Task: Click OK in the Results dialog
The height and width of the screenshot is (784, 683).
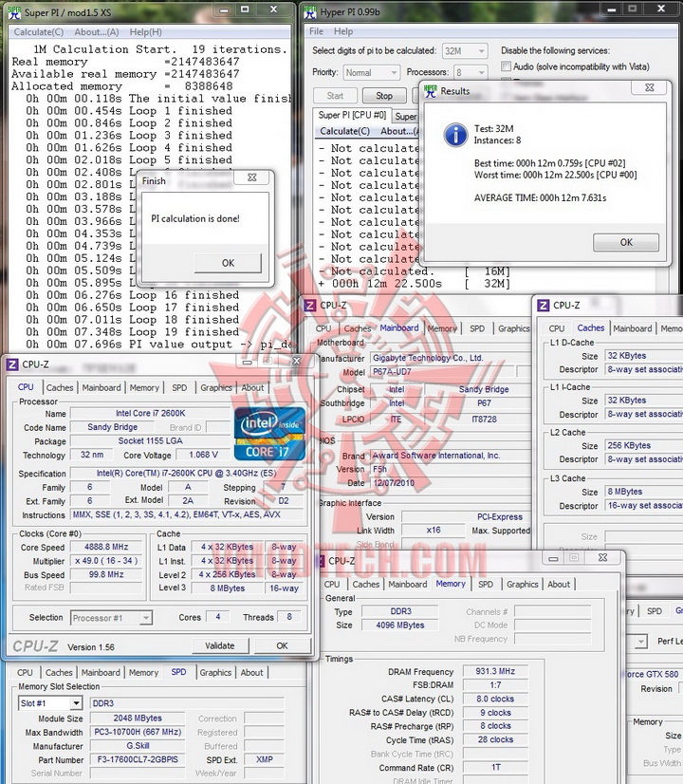Action: click(626, 242)
